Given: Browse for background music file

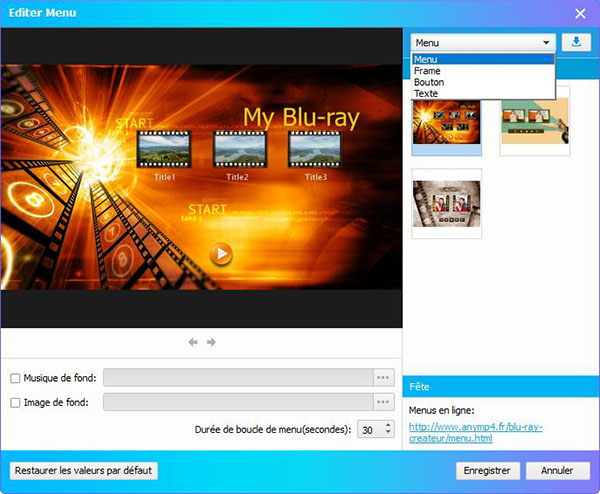Looking at the screenshot, I should point(383,378).
